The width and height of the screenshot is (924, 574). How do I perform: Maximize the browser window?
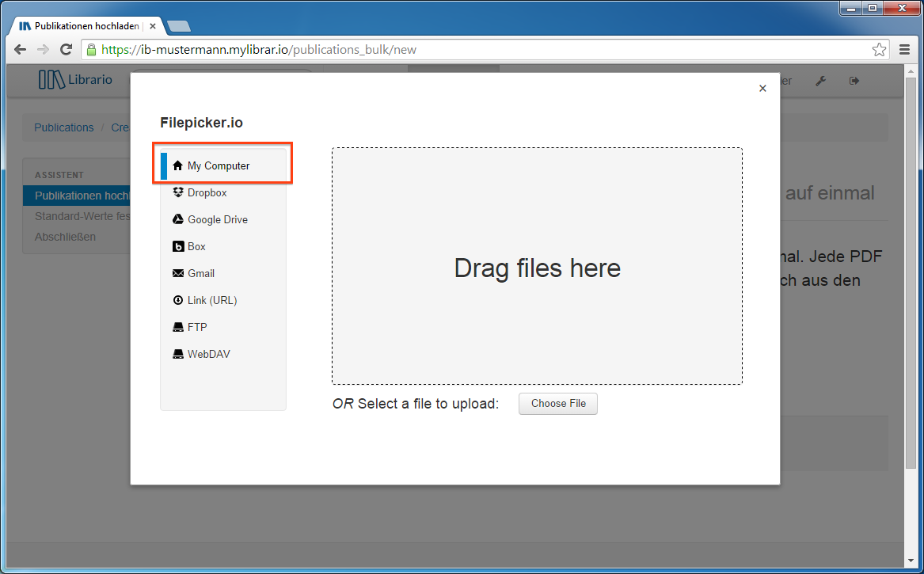pos(873,8)
